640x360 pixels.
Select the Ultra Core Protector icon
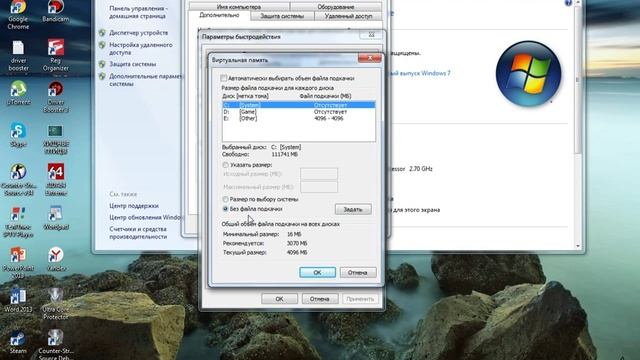click(56, 304)
